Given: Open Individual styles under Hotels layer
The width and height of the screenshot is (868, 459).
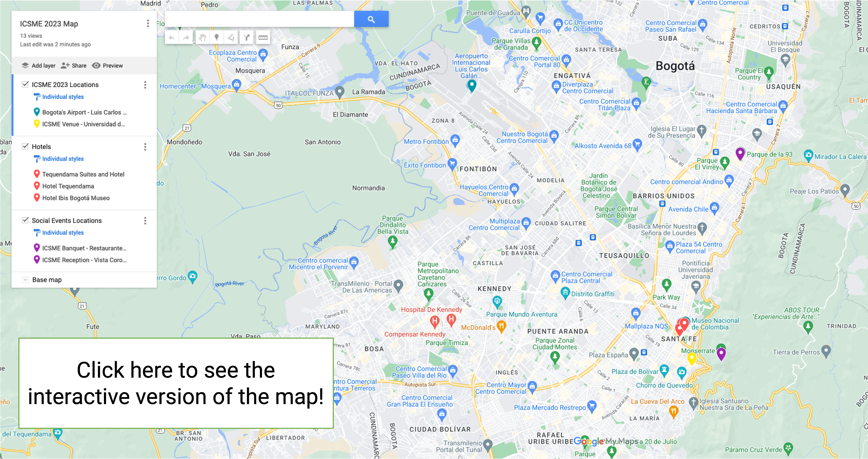Looking at the screenshot, I should point(63,159).
